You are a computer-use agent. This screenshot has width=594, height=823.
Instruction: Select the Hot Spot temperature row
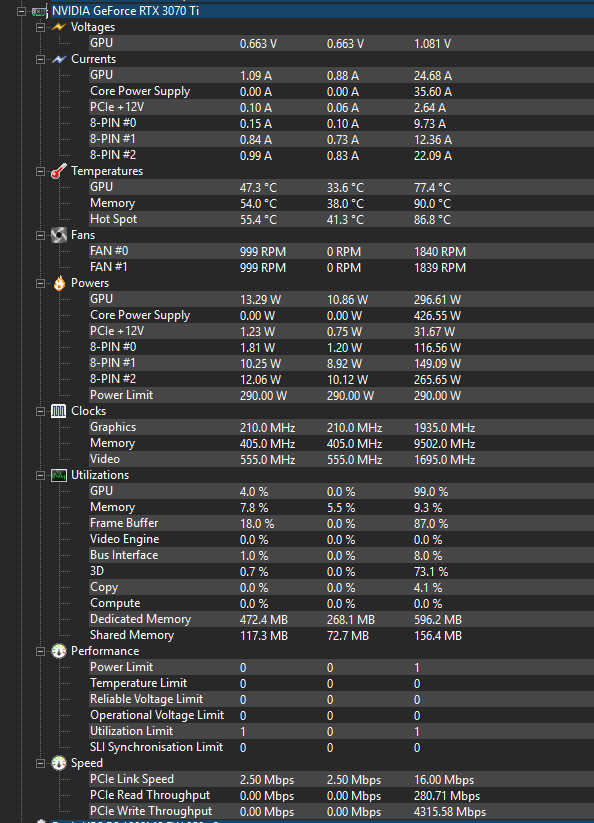[341, 219]
